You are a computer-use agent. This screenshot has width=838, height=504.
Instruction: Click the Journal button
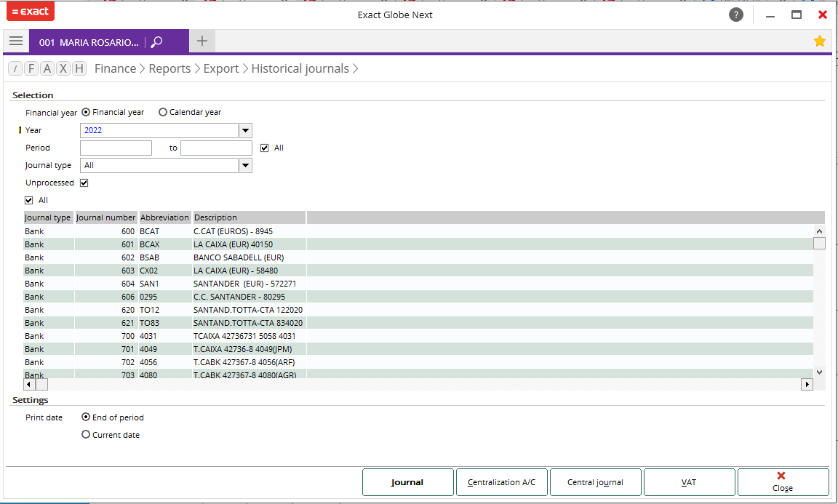coord(408,482)
